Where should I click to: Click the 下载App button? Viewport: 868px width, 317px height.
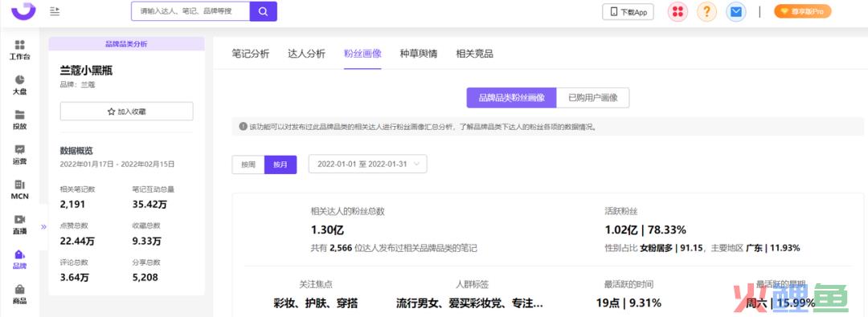[x=628, y=11]
